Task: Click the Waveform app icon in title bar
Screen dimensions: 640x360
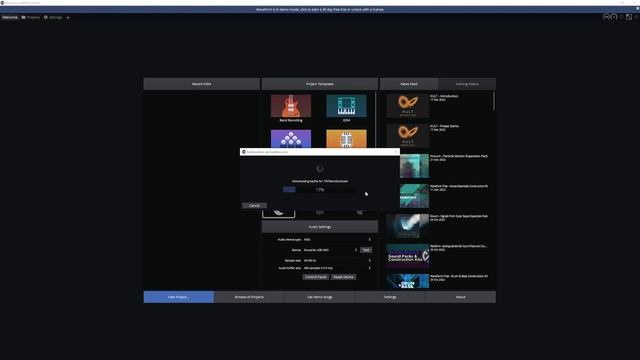Action: (2, 3)
